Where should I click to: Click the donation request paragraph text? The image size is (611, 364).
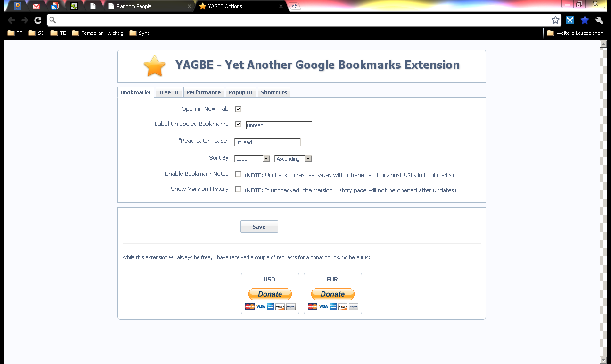coord(246,257)
